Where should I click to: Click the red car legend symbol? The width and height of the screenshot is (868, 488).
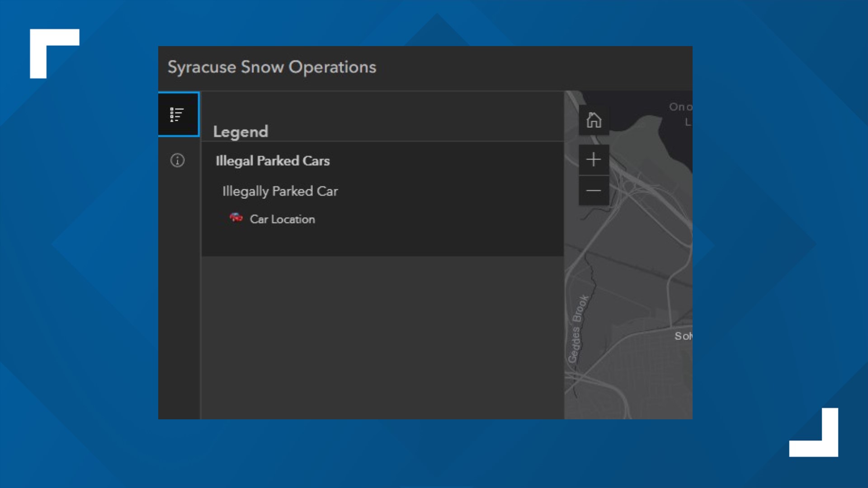236,218
